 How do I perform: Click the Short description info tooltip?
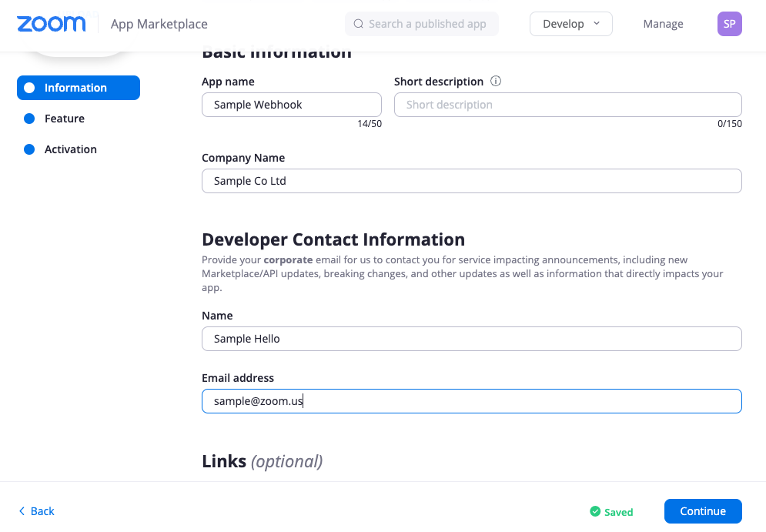point(497,81)
